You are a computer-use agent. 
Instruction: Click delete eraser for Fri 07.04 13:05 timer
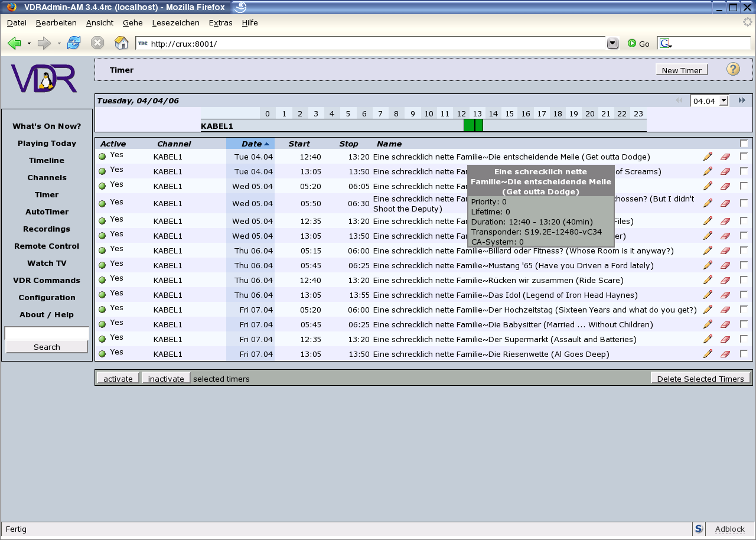(725, 354)
